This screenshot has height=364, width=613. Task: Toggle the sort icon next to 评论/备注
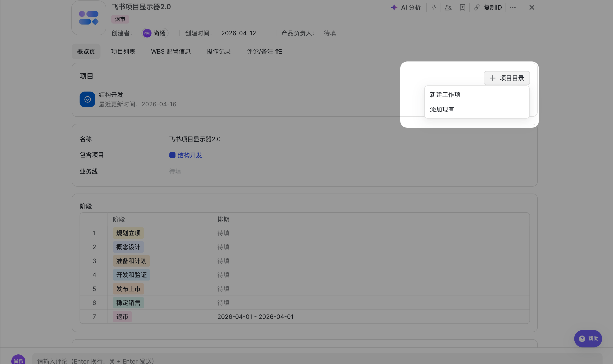tap(278, 51)
